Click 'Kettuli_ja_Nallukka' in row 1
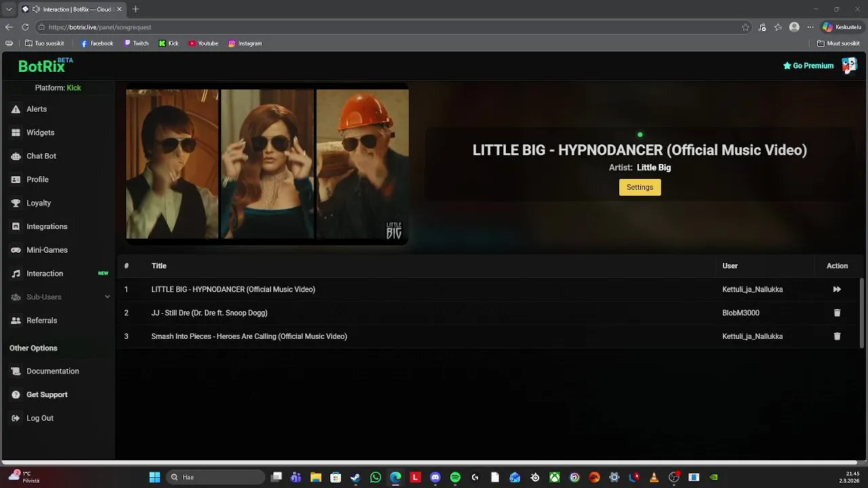The width and height of the screenshot is (868, 488). pos(752,289)
